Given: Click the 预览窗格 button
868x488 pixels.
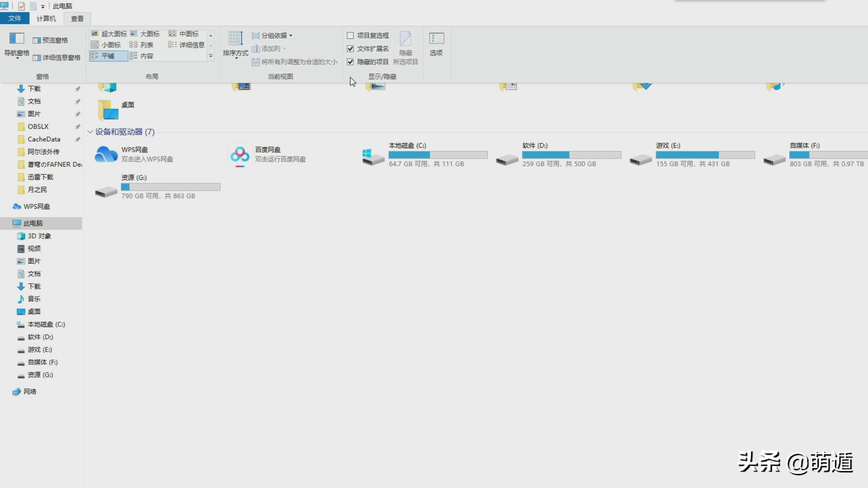Looking at the screenshot, I should 51,40.
